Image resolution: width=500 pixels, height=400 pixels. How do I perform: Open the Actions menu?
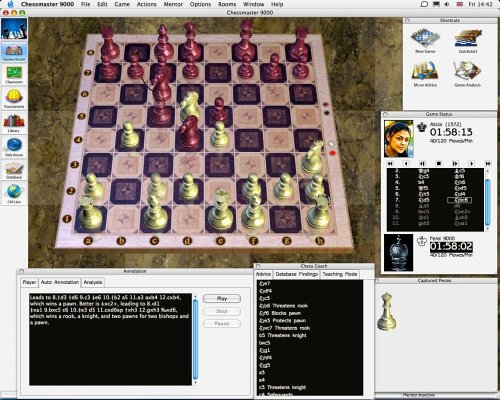(x=146, y=4)
